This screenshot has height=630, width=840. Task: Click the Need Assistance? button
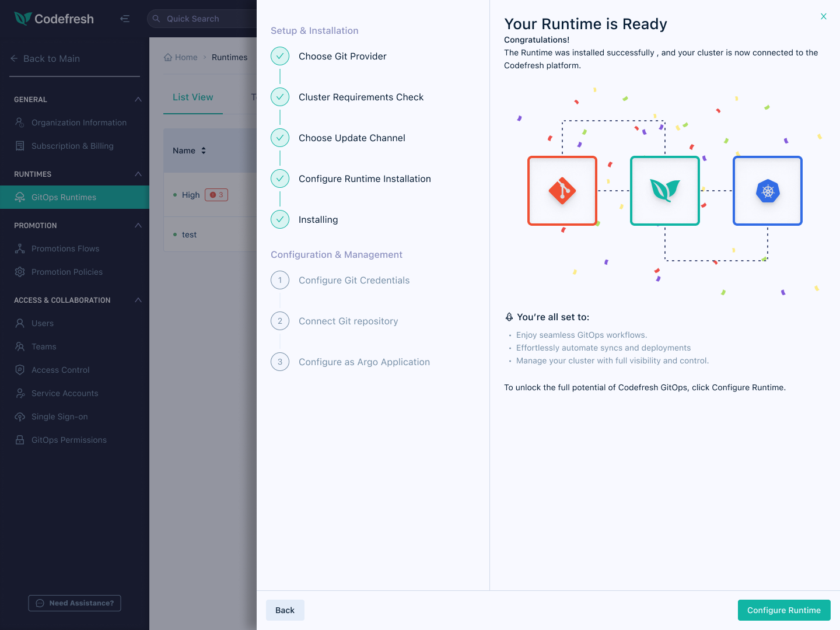(75, 603)
